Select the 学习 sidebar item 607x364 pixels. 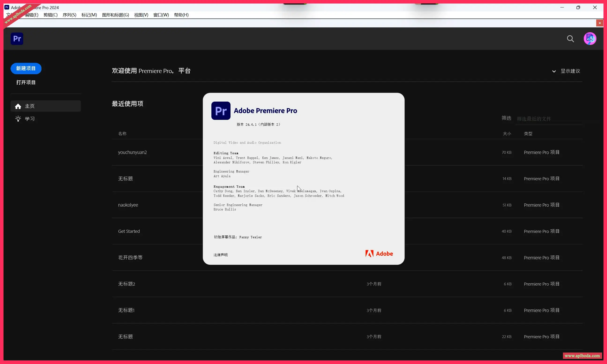[46, 119]
